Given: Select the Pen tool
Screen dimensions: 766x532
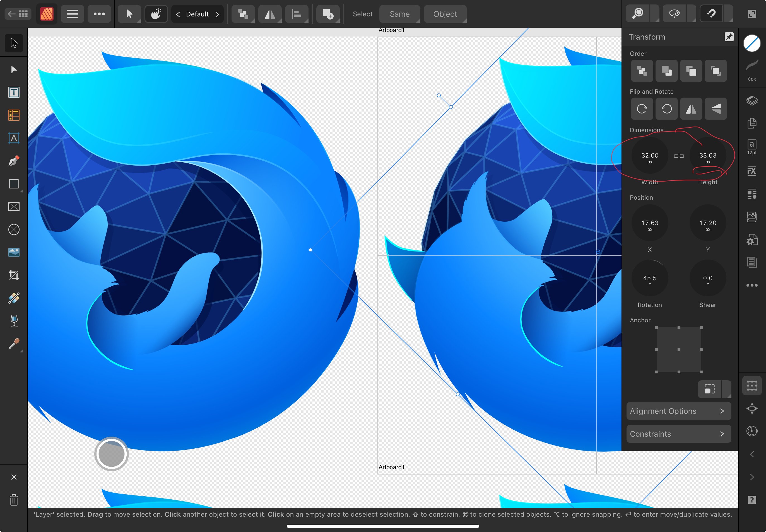Looking at the screenshot, I should tap(14, 161).
